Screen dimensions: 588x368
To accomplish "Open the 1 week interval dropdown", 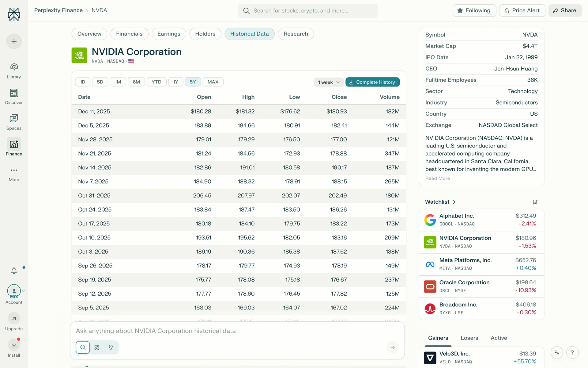I will pos(329,82).
